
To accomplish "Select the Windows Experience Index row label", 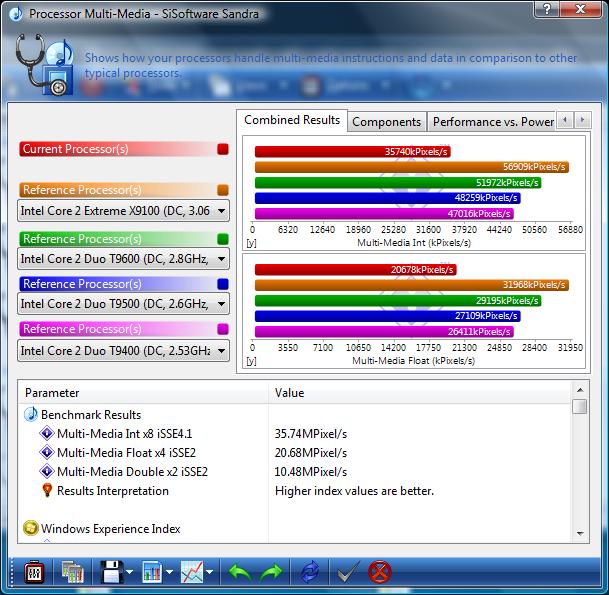I will 111,529.
